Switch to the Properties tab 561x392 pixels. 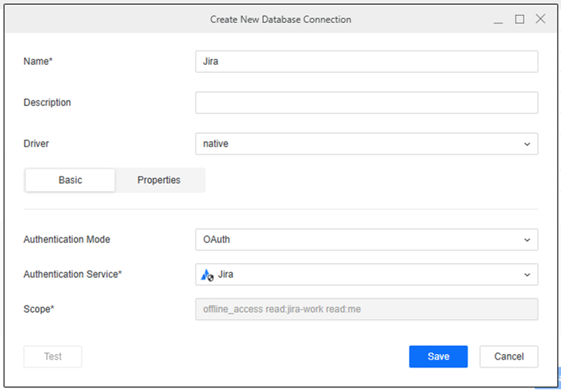(x=158, y=181)
